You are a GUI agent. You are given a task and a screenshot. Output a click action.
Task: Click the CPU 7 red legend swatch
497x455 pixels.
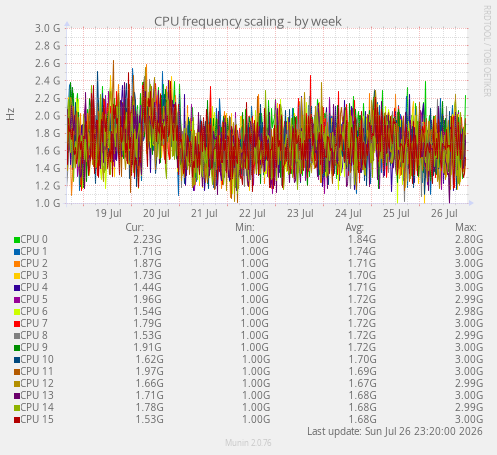pyautogui.click(x=17, y=324)
